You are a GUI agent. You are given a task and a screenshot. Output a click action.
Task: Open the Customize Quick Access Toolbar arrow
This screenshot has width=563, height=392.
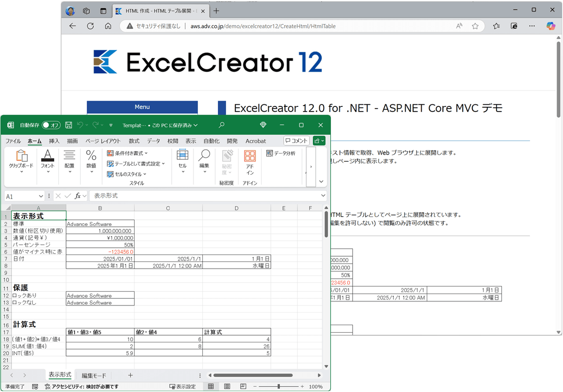(x=111, y=125)
